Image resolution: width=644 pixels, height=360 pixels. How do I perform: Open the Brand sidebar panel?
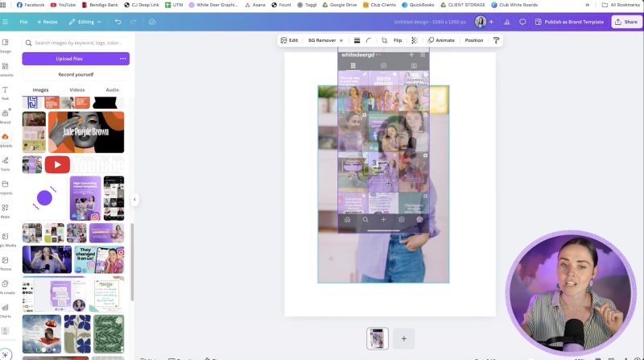pyautogui.click(x=6, y=116)
